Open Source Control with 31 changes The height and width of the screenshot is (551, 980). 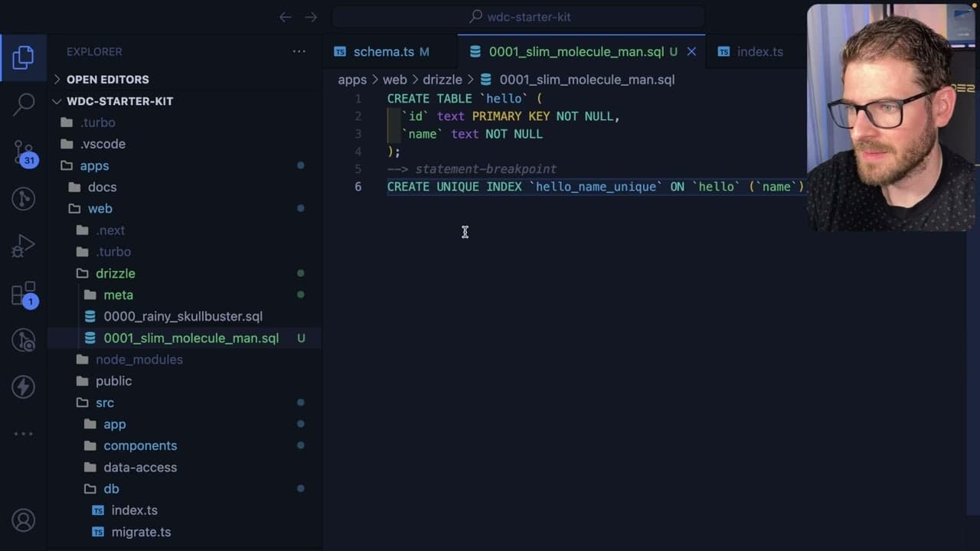coord(24,152)
